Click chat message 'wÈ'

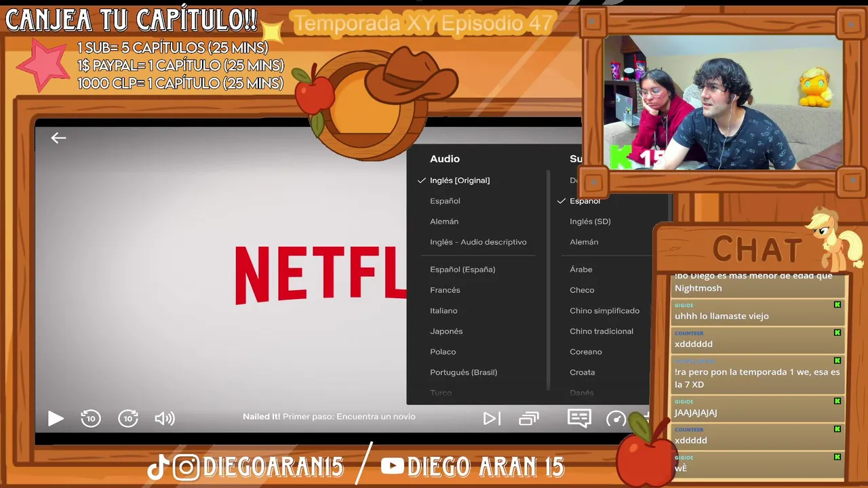coord(681,468)
